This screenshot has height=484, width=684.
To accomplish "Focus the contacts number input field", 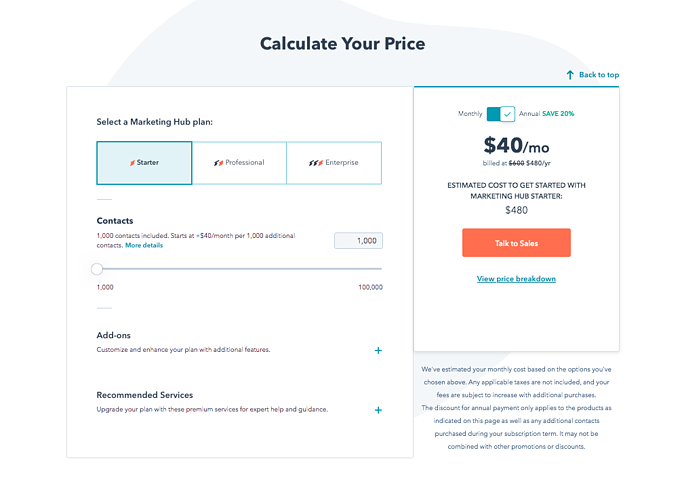I will point(358,240).
